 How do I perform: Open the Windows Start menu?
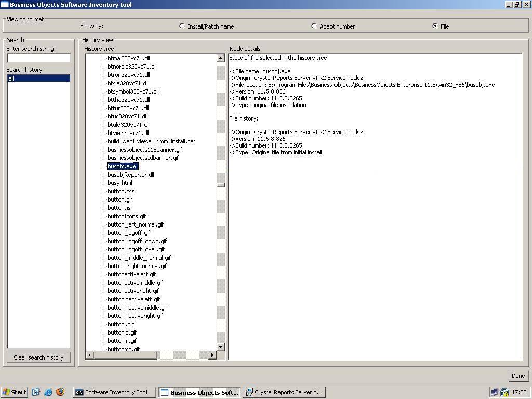point(14,392)
